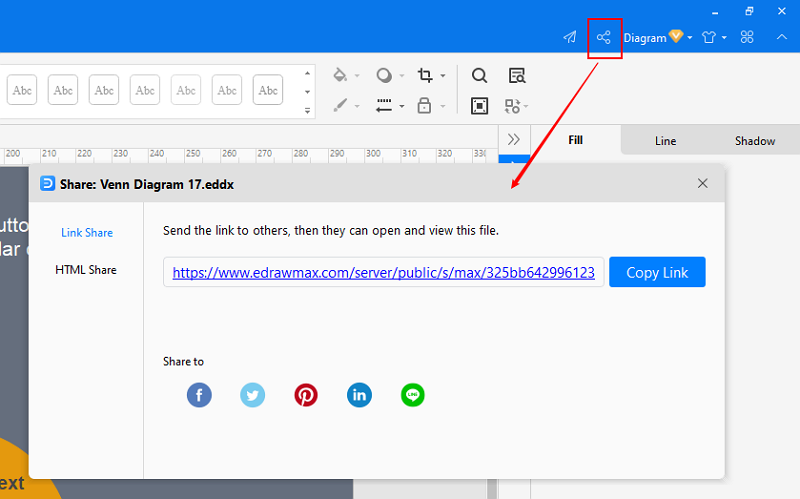The width and height of the screenshot is (800, 499).
Task: Open the four-squares apps icon
Action: pos(747,37)
